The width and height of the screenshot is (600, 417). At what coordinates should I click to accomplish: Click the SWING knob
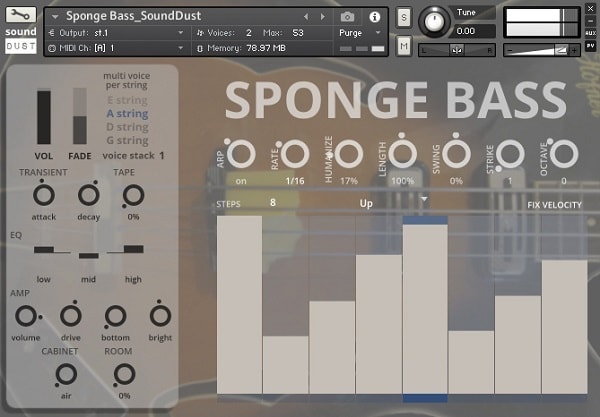coord(456,153)
